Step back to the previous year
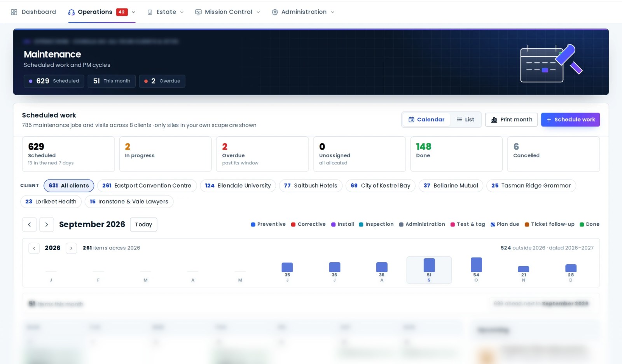Image resolution: width=622 pixels, height=364 pixels. pyautogui.click(x=34, y=248)
